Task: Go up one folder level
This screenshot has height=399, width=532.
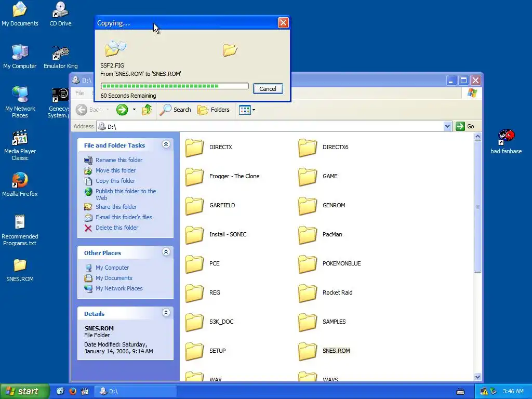Action: click(147, 110)
